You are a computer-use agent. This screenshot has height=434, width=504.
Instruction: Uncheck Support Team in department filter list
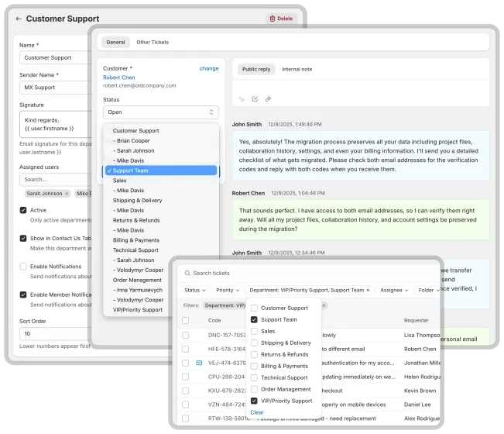pyautogui.click(x=254, y=319)
